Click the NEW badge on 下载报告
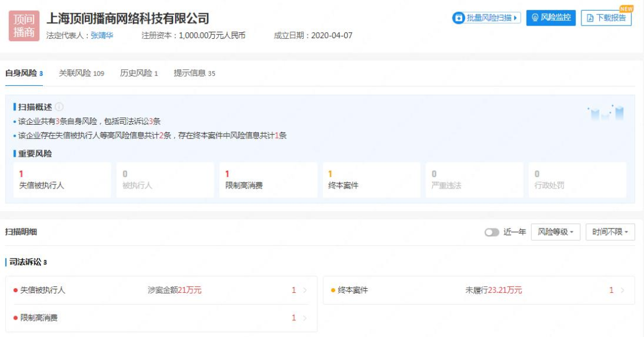The height and width of the screenshot is (337, 644). point(626,9)
